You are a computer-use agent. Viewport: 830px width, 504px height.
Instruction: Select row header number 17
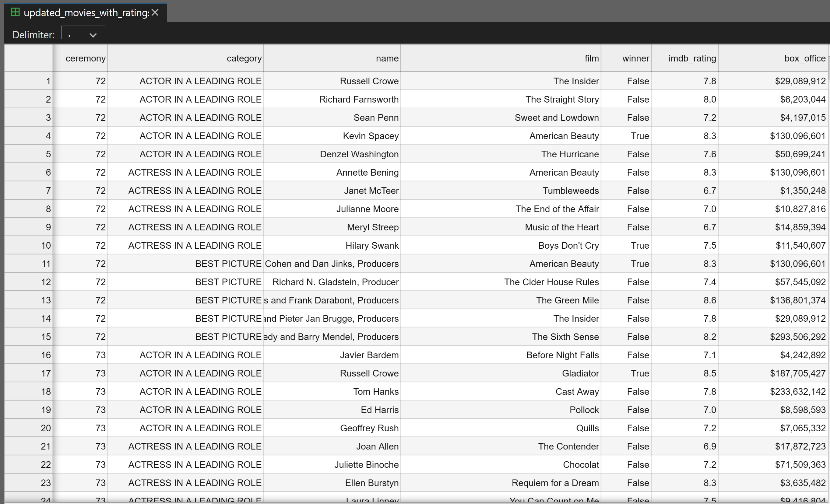click(x=29, y=373)
